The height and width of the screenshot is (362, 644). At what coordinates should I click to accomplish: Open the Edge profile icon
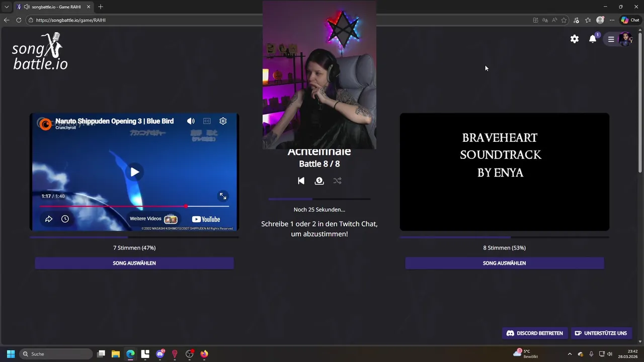pyautogui.click(x=600, y=20)
